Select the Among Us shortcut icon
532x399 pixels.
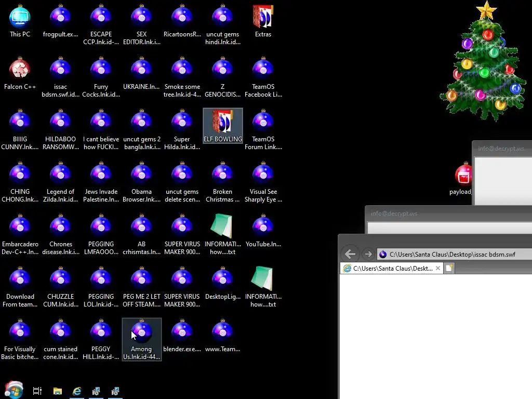[141, 340]
